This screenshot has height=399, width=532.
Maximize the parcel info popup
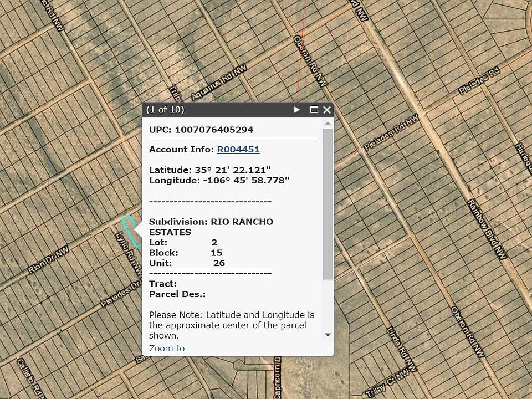pos(314,110)
